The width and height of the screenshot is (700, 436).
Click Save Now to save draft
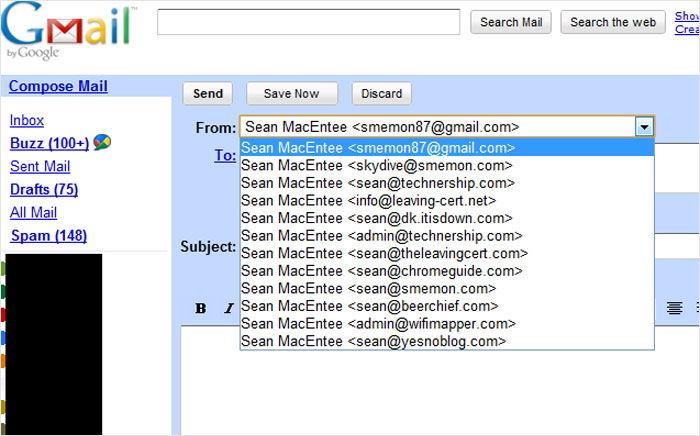(x=291, y=94)
